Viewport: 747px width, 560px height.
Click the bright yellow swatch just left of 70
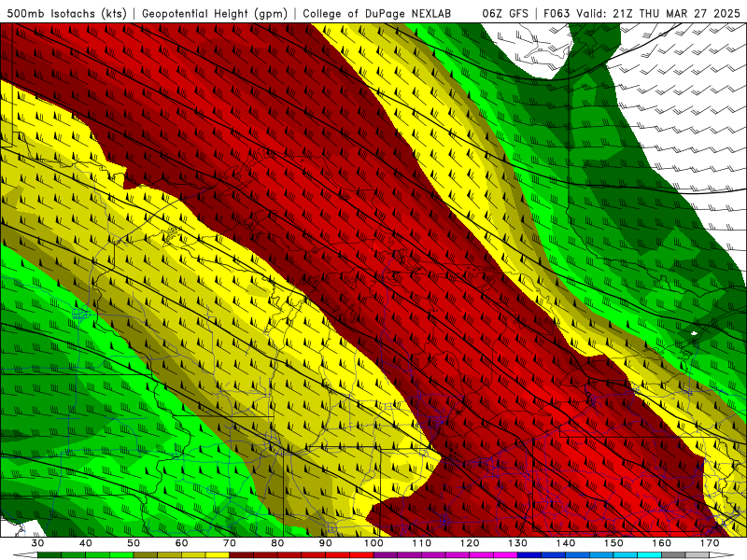[218, 555]
